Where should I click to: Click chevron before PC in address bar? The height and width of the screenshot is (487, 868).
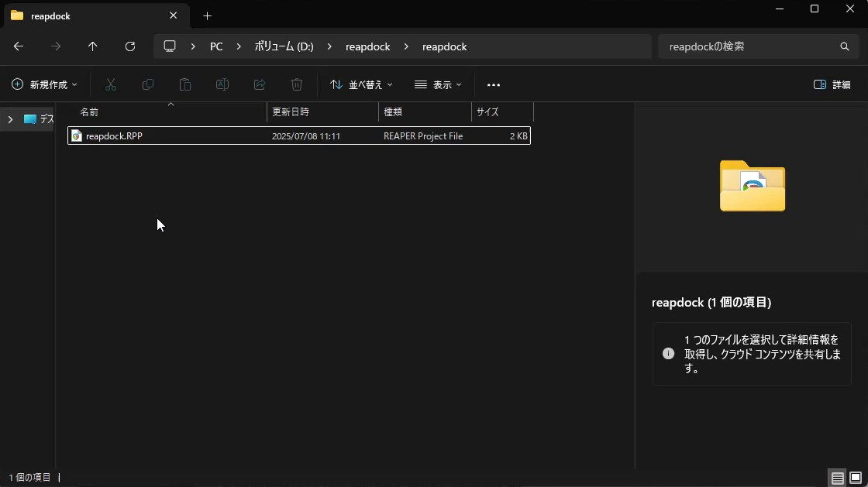193,46
